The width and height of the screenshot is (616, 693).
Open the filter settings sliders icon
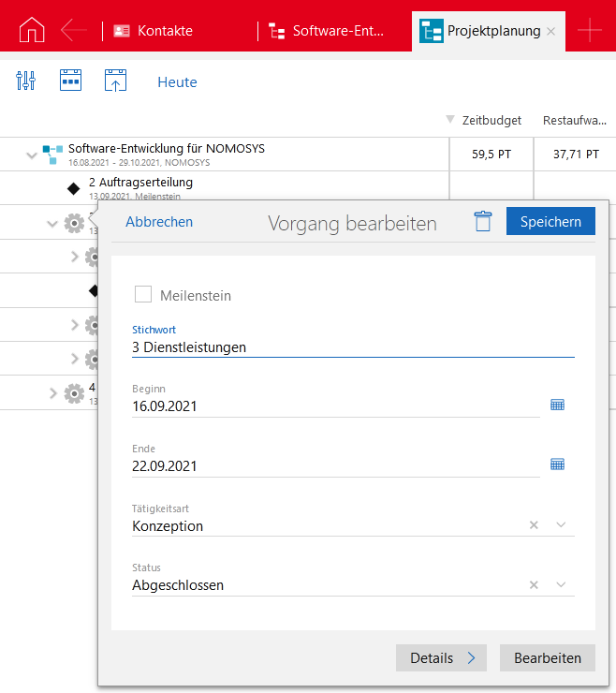(x=26, y=81)
